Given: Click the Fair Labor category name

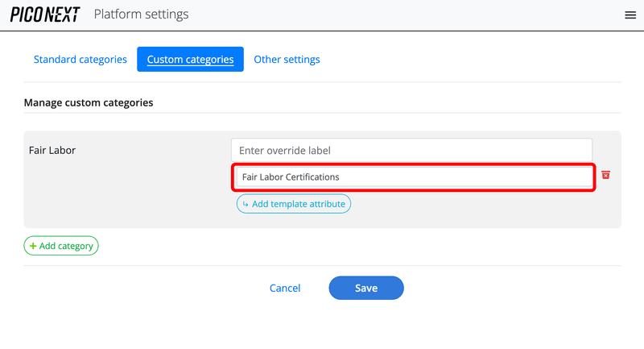Looking at the screenshot, I should pos(52,150).
